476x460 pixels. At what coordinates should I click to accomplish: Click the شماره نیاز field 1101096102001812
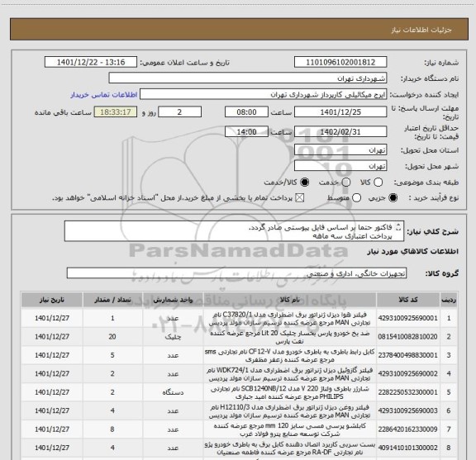340,62
